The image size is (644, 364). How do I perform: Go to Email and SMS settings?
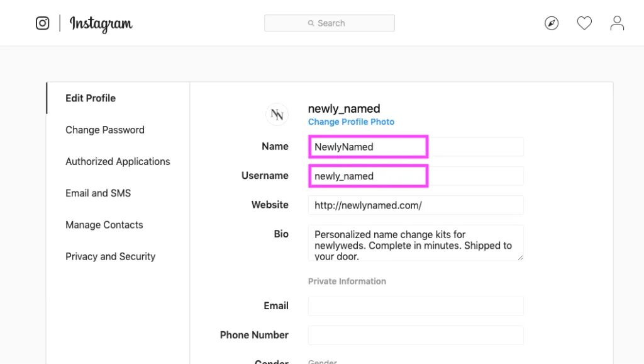pos(98,193)
